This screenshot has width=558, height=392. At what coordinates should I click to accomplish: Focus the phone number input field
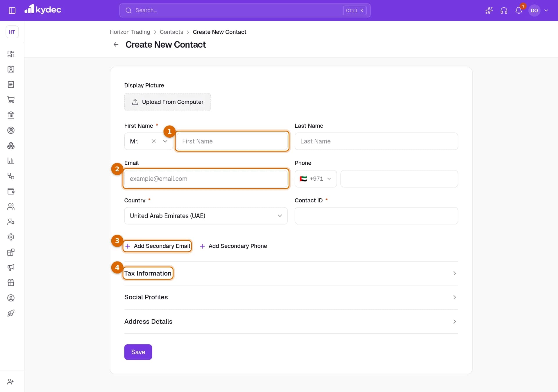tap(399, 179)
